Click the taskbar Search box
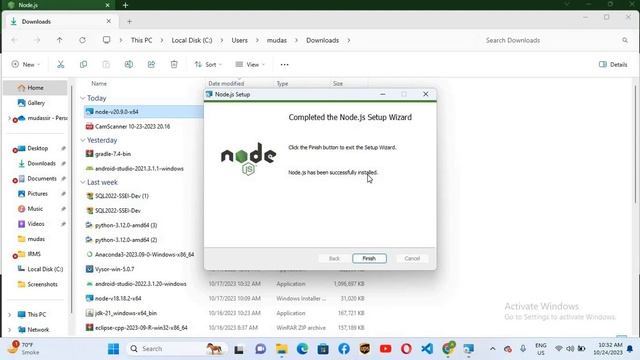 176,349
